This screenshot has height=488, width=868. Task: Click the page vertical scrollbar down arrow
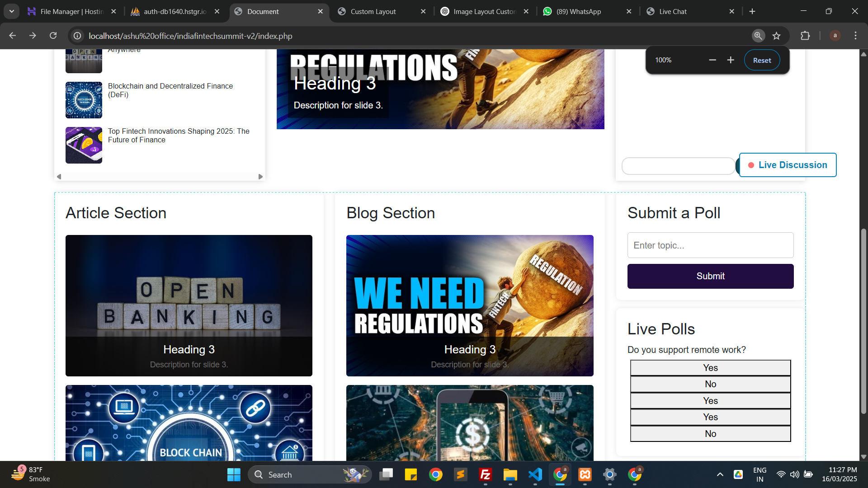(x=863, y=457)
